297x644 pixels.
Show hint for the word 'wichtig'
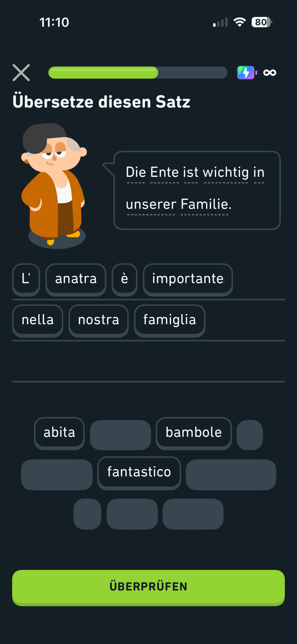tap(226, 173)
